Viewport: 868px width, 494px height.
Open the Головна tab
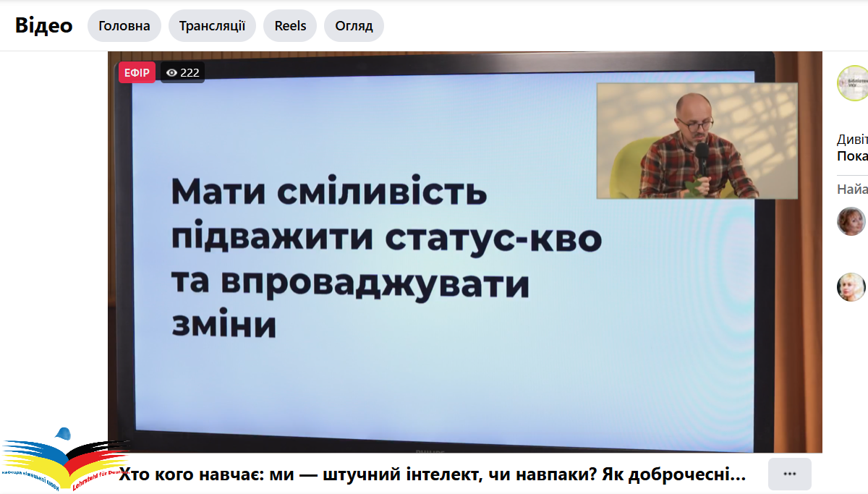coord(124,26)
